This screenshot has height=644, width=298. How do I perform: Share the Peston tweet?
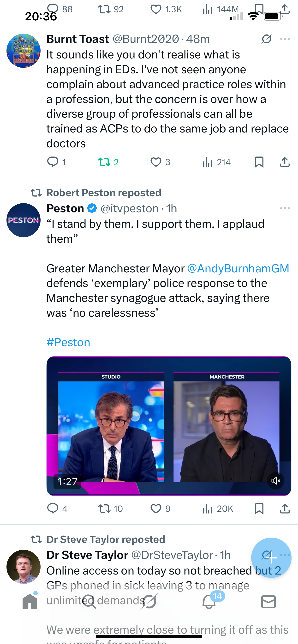[285, 508]
